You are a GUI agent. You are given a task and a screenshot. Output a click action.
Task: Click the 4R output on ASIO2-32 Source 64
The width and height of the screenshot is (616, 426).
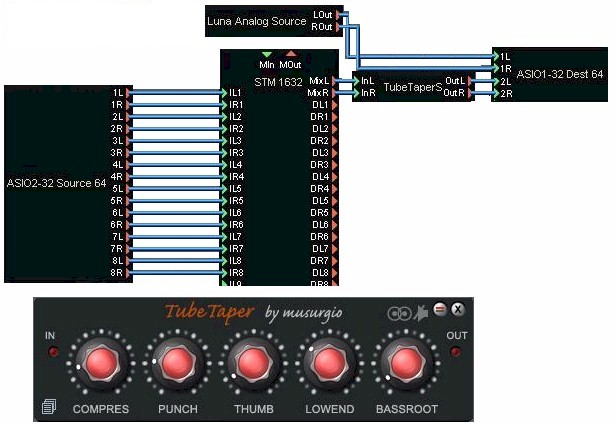(128, 177)
